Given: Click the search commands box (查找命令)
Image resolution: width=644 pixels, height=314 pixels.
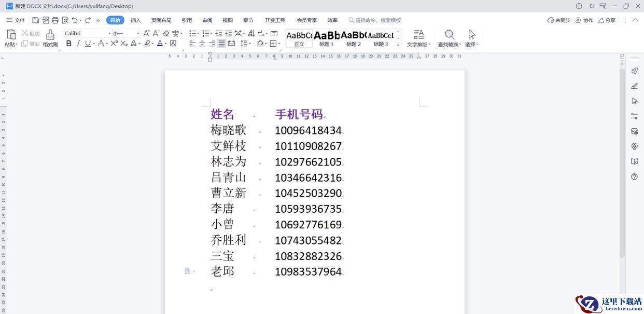Looking at the screenshot, I should (377, 20).
